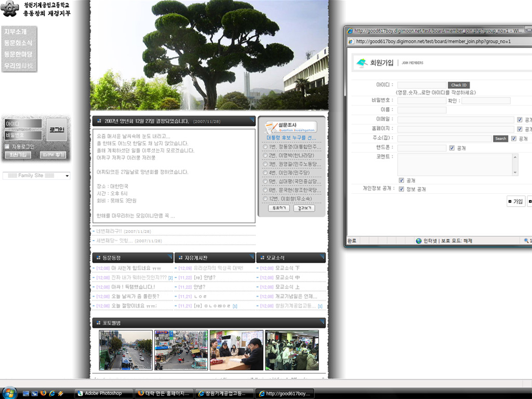Select poll option 4번 이인제
532x399 pixels.
(x=265, y=172)
